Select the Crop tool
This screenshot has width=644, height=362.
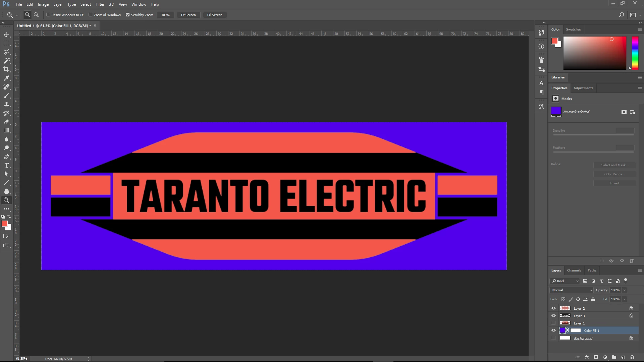[x=6, y=69]
